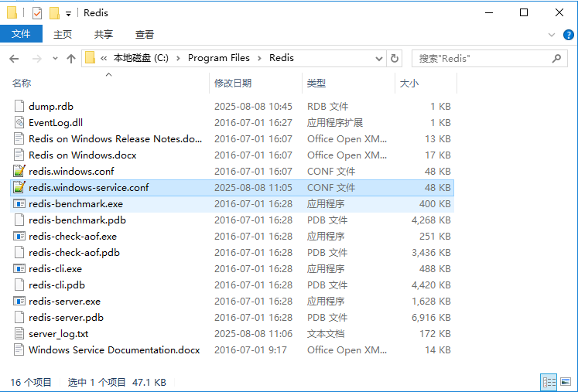Click the EventLog.dll file icon
The image size is (578, 392).
19,122
